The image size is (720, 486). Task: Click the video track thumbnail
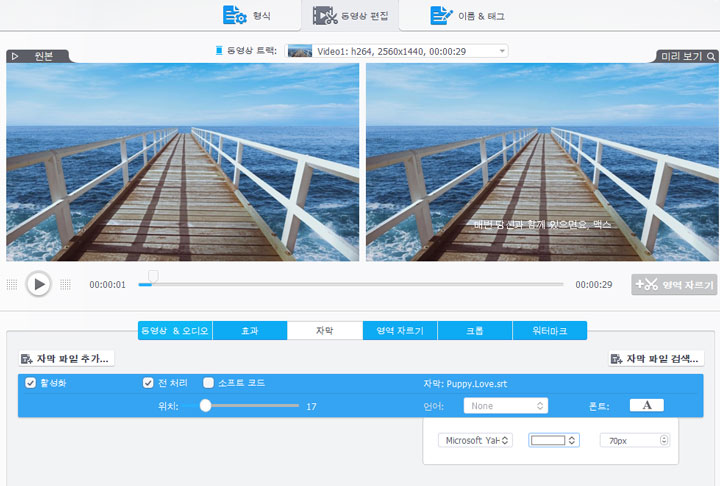tap(300, 51)
